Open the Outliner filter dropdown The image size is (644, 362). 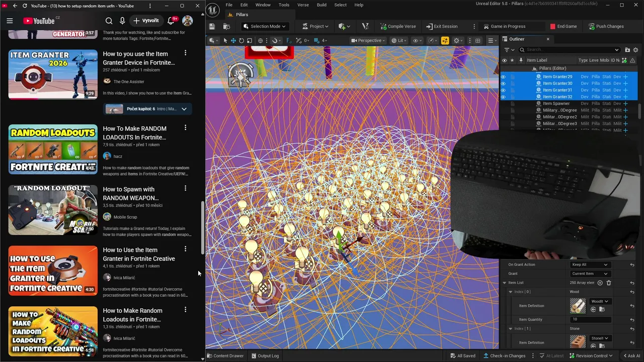[509, 50]
